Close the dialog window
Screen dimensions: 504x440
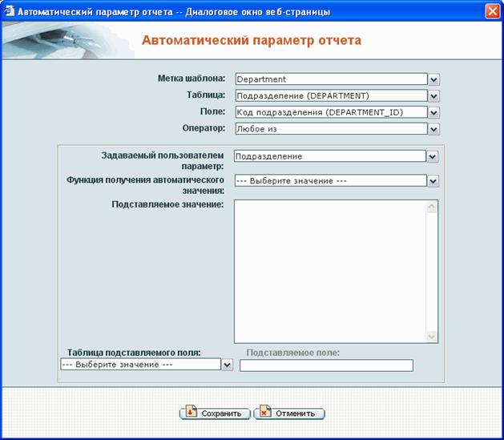click(493, 12)
